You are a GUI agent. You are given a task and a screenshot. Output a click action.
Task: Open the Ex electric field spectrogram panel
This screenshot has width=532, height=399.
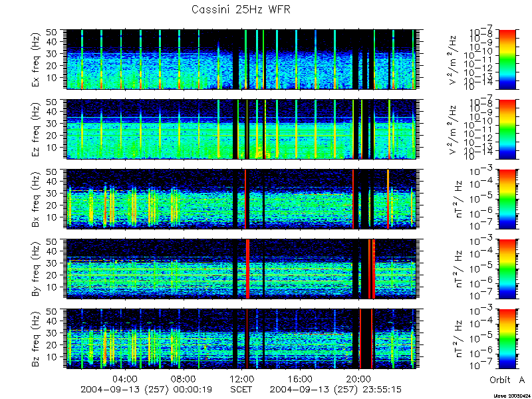click(x=241, y=59)
